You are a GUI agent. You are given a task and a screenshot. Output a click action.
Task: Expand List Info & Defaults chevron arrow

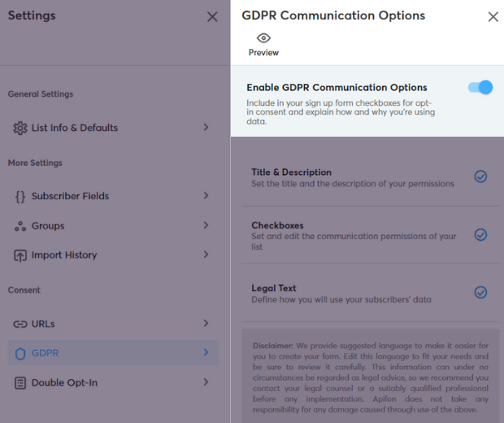pos(206,128)
